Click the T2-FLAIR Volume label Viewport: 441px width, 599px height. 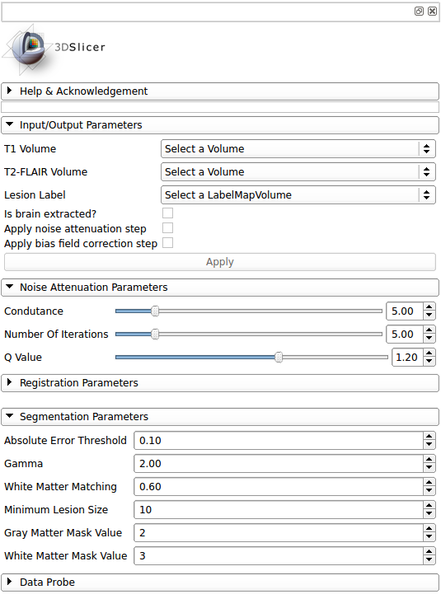(46, 172)
